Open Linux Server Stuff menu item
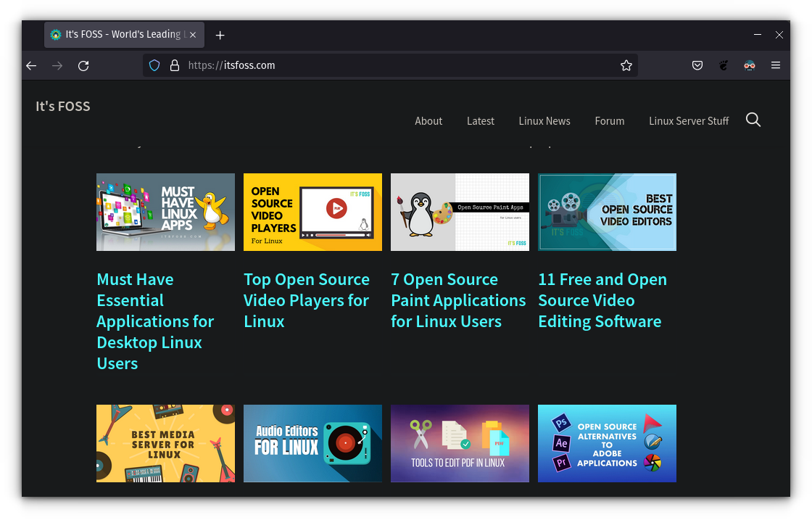812x520 pixels. point(689,121)
